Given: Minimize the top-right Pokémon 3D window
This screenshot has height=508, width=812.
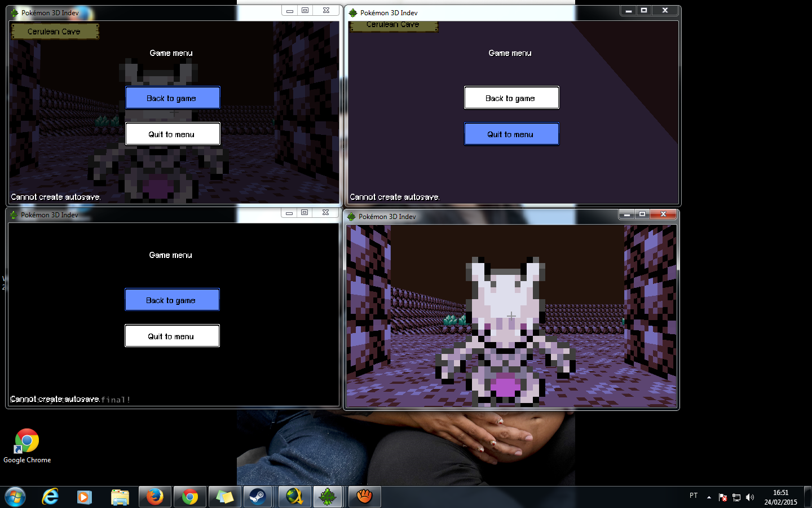Looking at the screenshot, I should [x=629, y=11].
